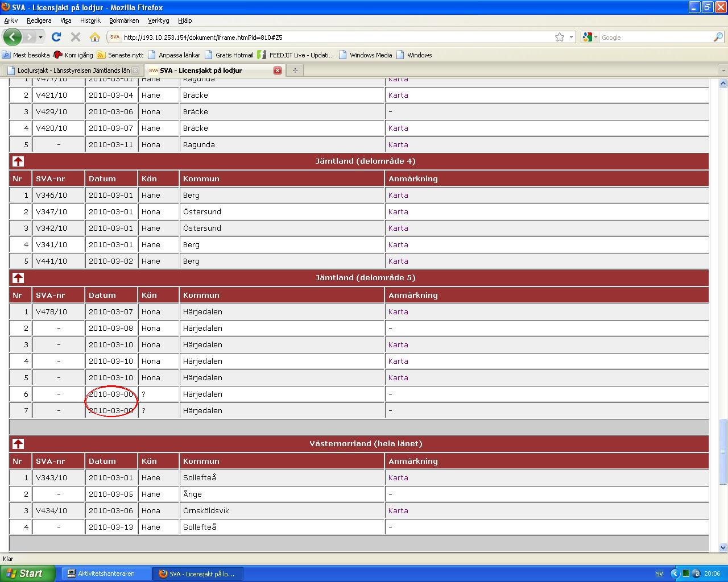Open the Anpassa länkar bookmark
This screenshot has height=582, width=728.
click(174, 55)
